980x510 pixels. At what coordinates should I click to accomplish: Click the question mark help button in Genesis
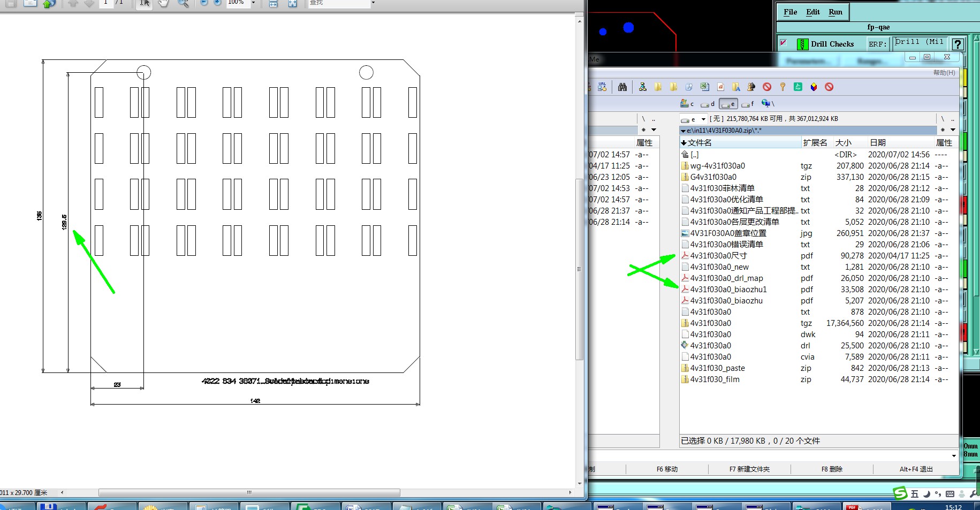958,44
